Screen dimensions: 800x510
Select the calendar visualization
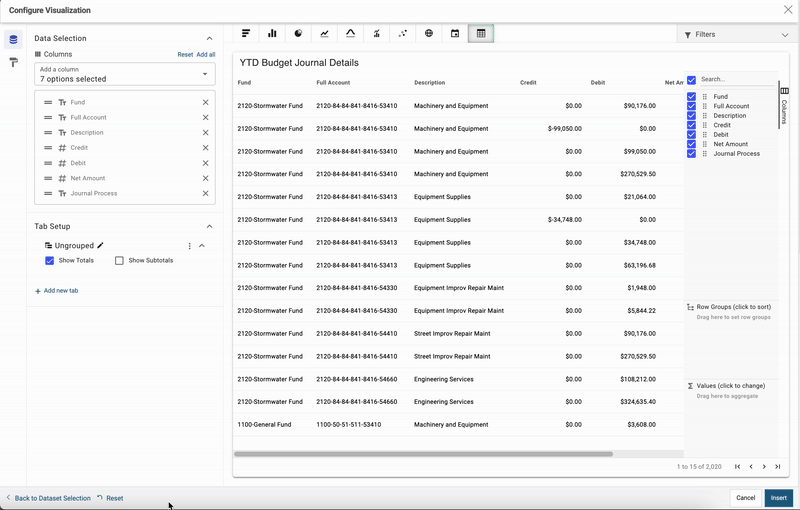click(x=455, y=34)
